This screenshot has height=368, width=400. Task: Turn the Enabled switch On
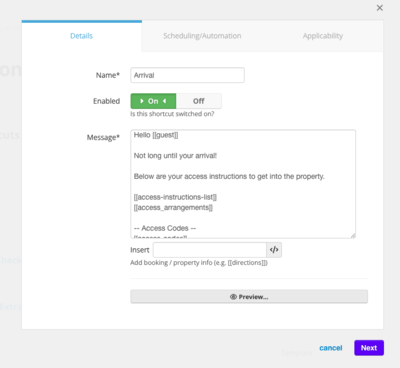coord(153,101)
